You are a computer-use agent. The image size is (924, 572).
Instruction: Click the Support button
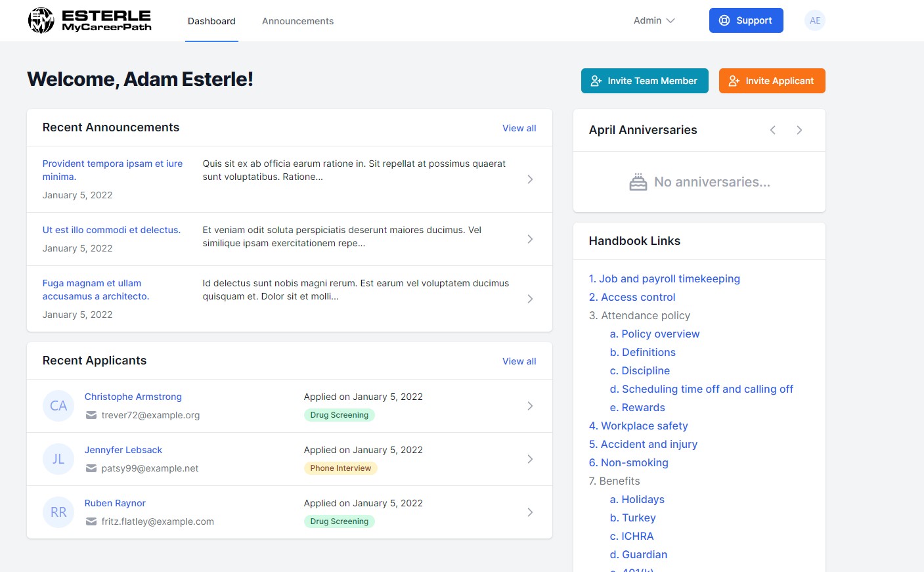(746, 20)
